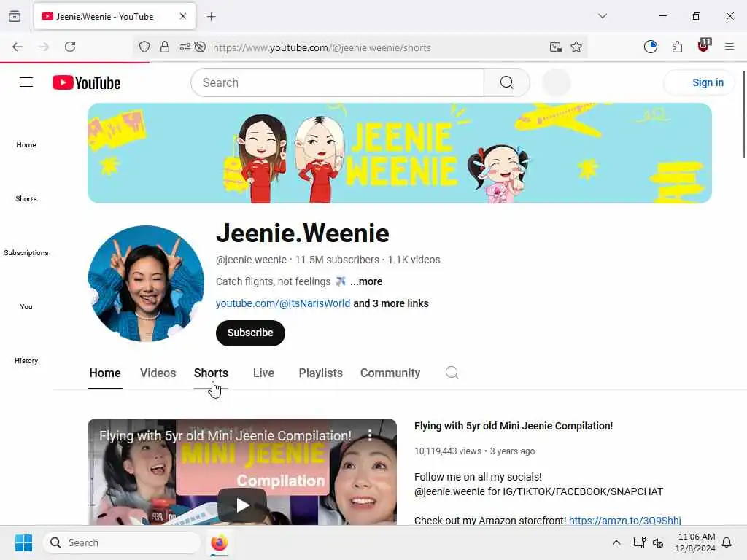
Task: Open the Amazon storefront amzn.to link
Action: coord(625,520)
